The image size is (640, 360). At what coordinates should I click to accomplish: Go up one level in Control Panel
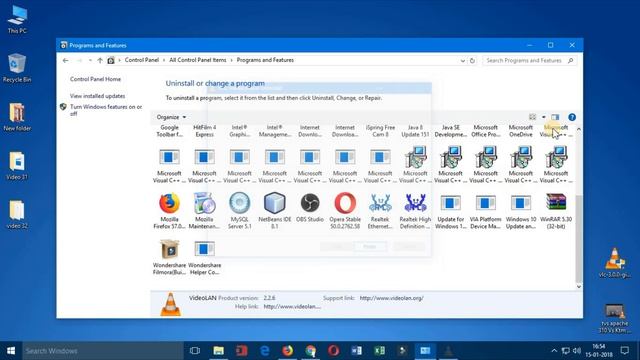[100, 60]
